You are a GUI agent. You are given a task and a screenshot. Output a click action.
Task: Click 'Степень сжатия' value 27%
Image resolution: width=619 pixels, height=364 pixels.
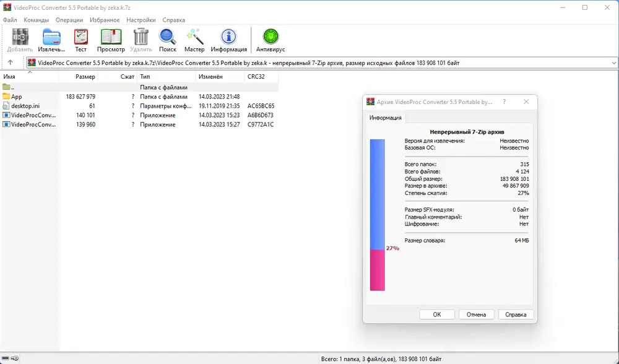524,193
